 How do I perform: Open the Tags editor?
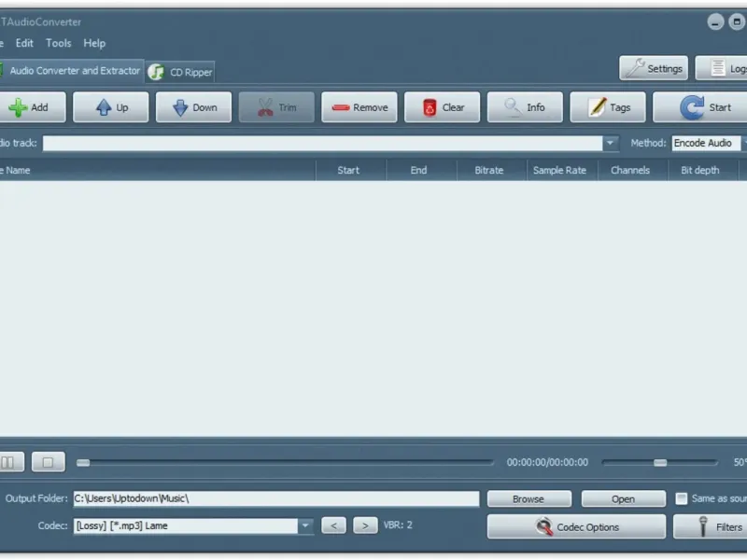[x=608, y=107]
